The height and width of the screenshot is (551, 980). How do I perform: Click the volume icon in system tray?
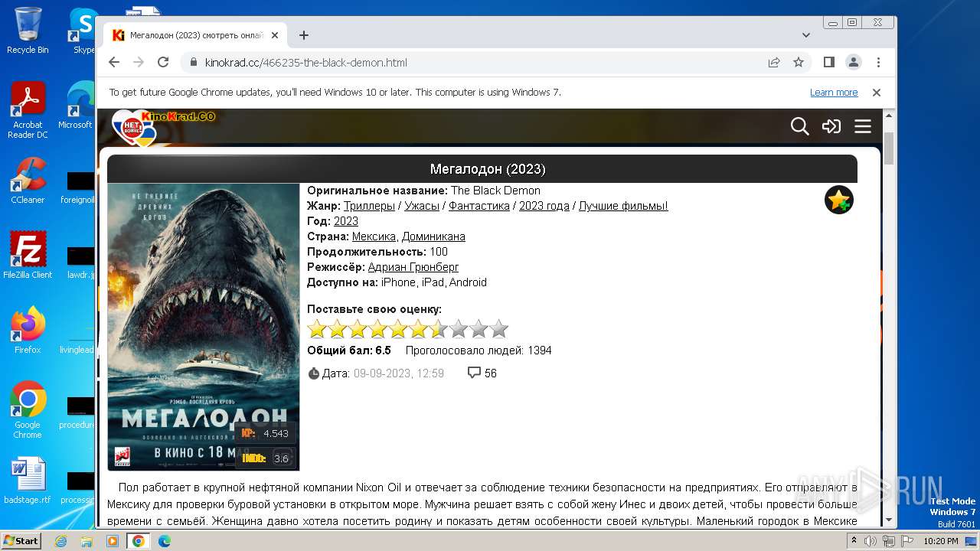click(871, 541)
